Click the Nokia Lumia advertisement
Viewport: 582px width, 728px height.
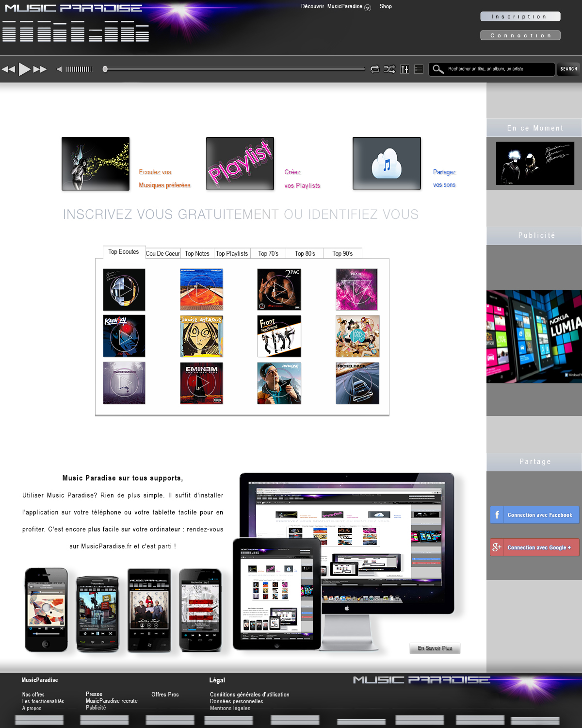(534, 336)
